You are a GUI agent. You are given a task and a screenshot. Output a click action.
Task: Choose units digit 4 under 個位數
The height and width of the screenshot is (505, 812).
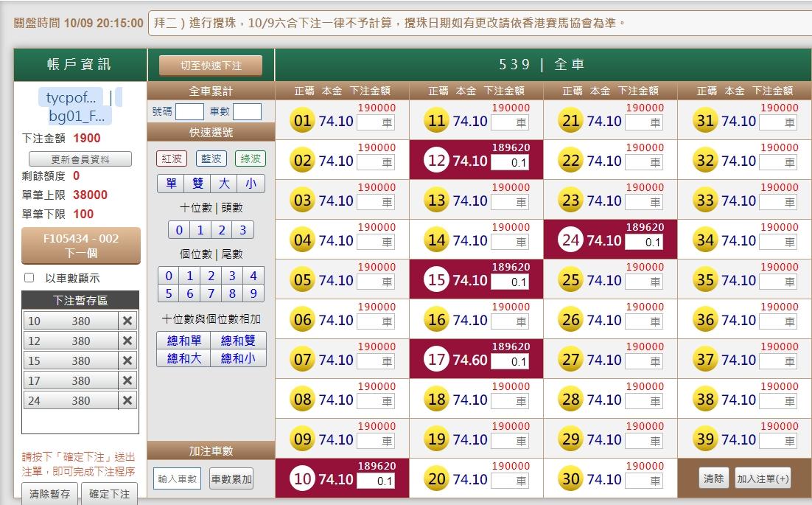253,276
